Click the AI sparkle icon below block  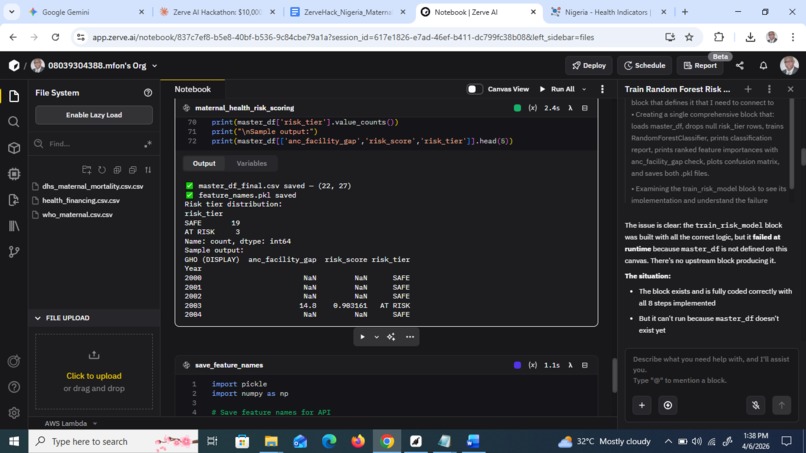391,337
